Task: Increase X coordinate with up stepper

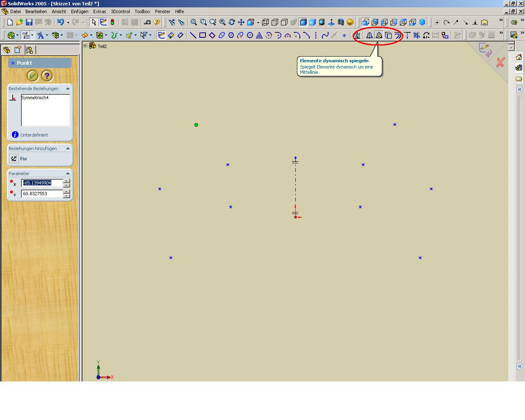Action: click(x=66, y=181)
